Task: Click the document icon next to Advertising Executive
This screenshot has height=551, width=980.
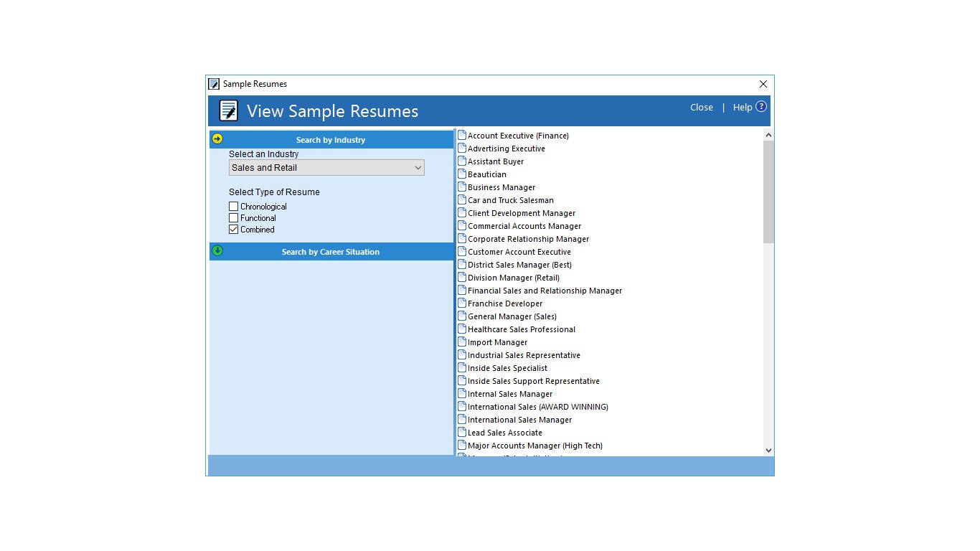Action: [x=462, y=148]
